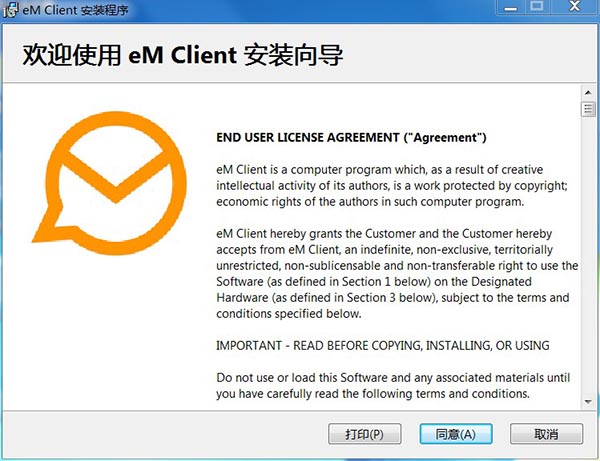Click the paragraph starting "Do not use or load"
The image size is (600, 461).
[x=393, y=386]
